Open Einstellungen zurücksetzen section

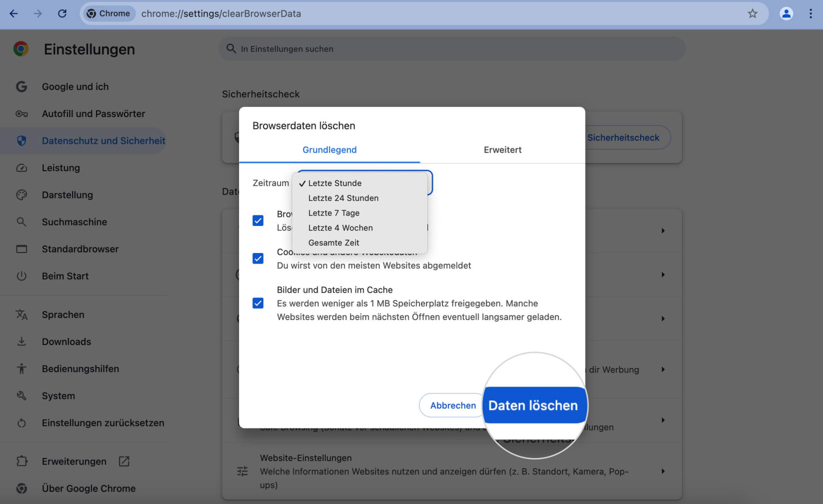[103, 423]
